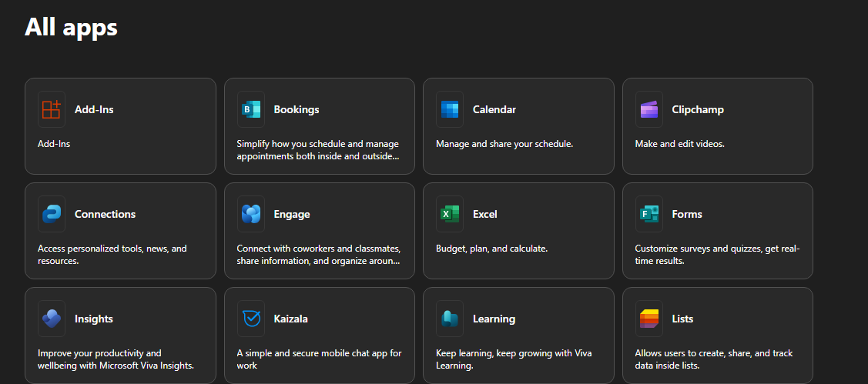Viewport: 868px width, 384px height.
Task: Open the Kaizala title label
Action: [x=290, y=319]
